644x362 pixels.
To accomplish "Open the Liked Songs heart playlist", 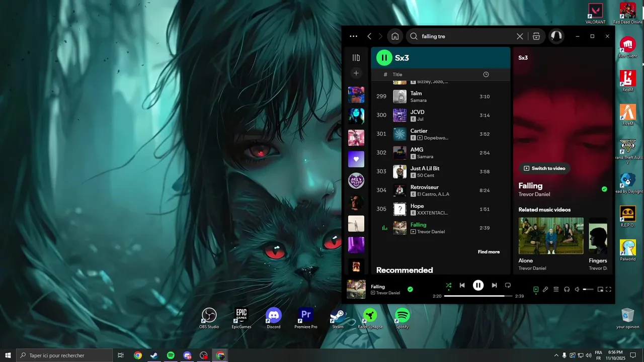I will [x=356, y=159].
